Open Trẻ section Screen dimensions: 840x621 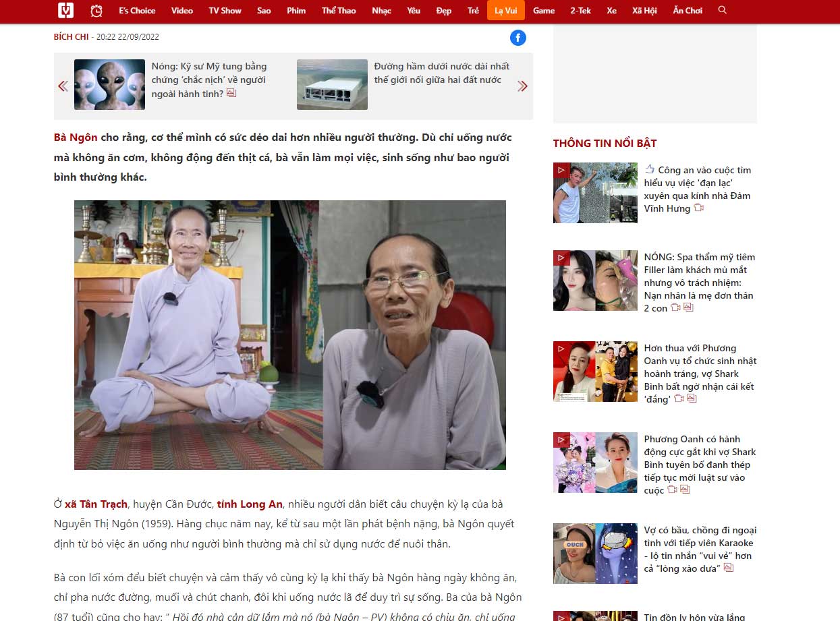tap(473, 10)
